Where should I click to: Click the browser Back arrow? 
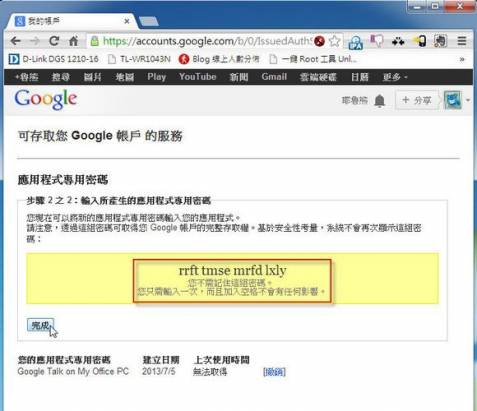point(15,41)
